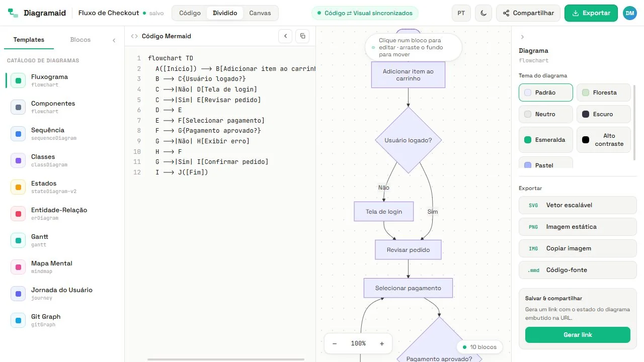Screen dimensions: 644x362
Task: Select the Neutro diagram theme
Action: click(x=546, y=114)
